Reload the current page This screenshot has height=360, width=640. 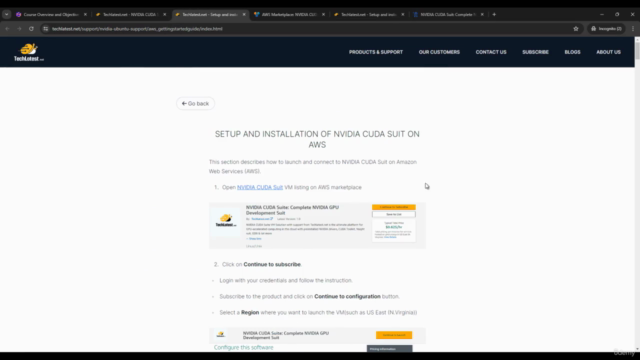(31, 29)
